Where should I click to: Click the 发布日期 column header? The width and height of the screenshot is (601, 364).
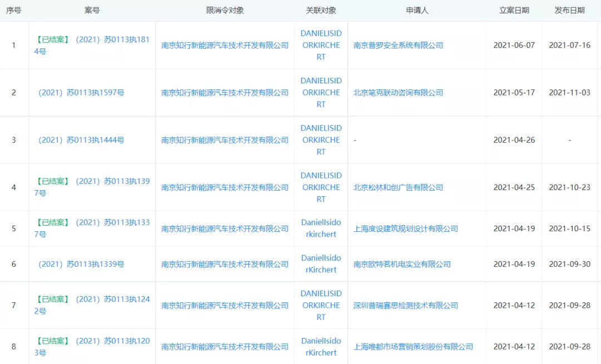569,11
